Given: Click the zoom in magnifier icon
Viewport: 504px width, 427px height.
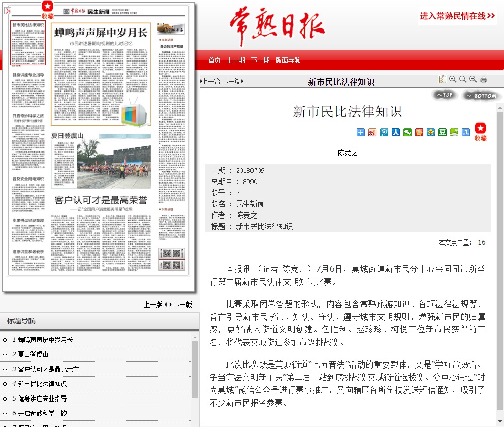Looking at the screenshot, I should (453, 79).
